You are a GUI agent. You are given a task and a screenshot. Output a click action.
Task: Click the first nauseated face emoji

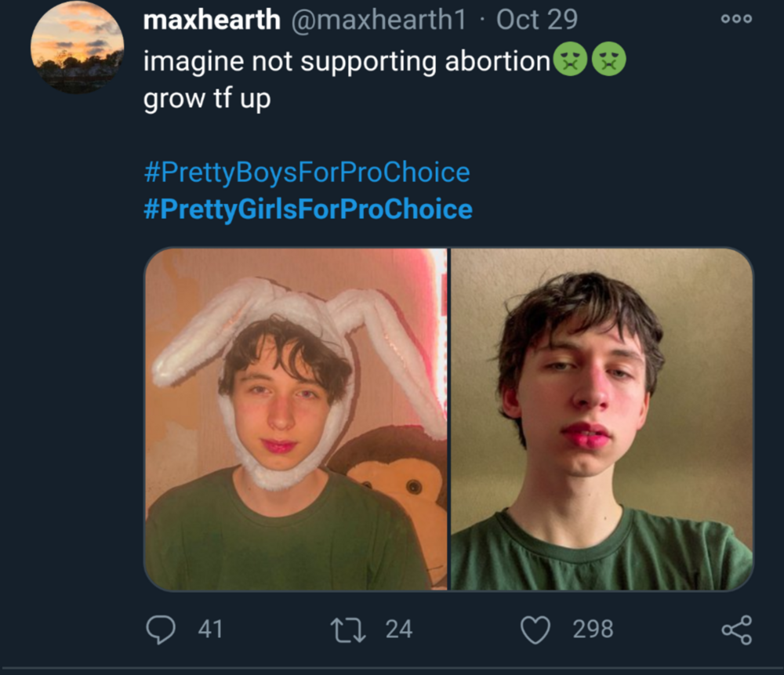pyautogui.click(x=570, y=59)
